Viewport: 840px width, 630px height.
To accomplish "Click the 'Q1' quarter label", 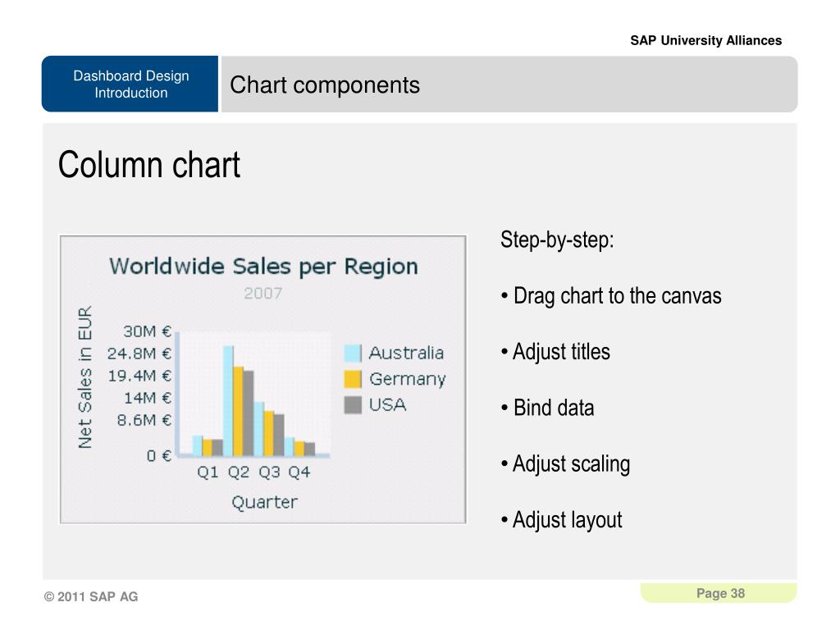I will point(208,472).
